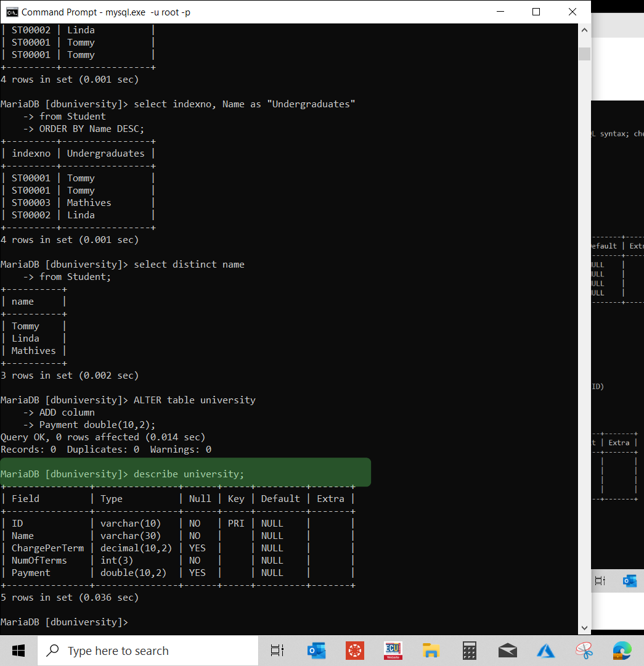Open the ECU Website taskbar shortcut
This screenshot has height=666, width=644.
click(393, 651)
